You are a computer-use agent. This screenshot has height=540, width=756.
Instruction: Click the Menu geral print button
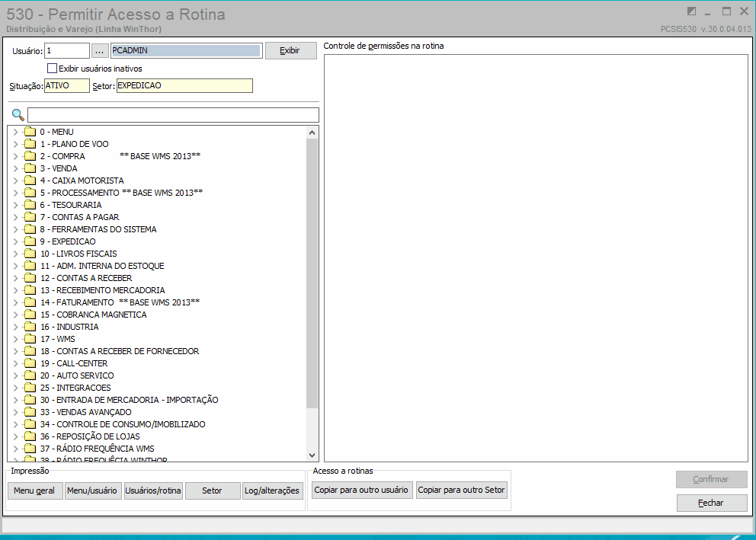tap(35, 490)
